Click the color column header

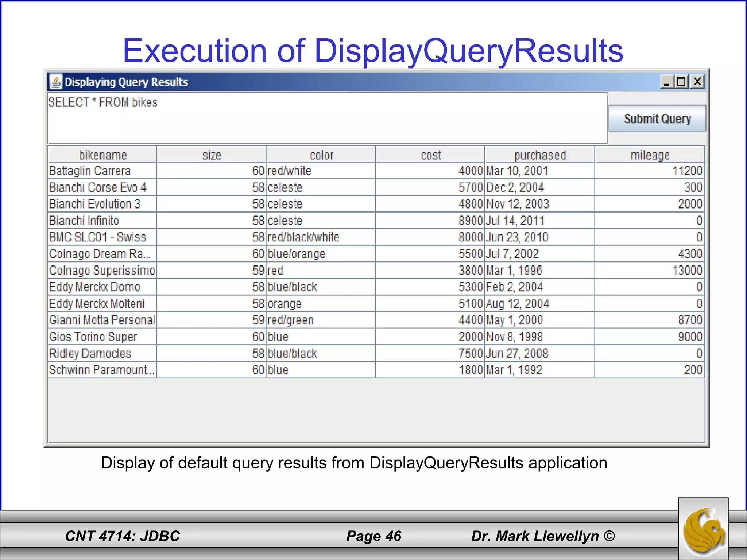coord(321,155)
